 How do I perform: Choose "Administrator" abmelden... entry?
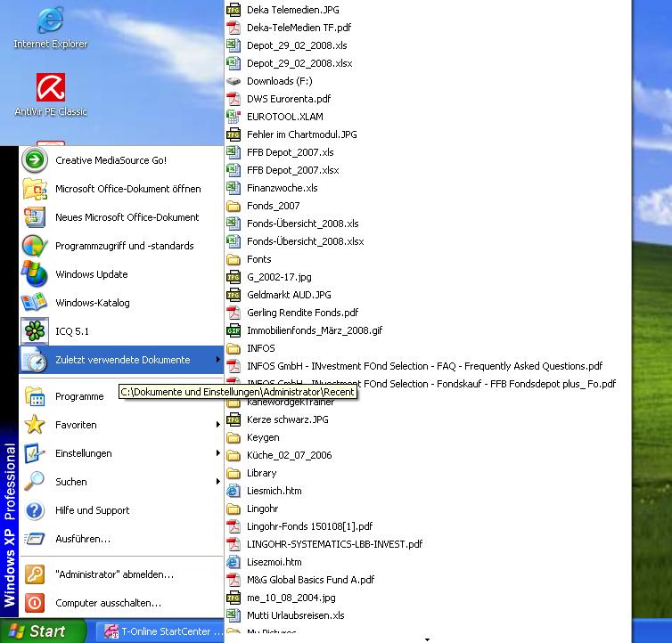[122, 574]
